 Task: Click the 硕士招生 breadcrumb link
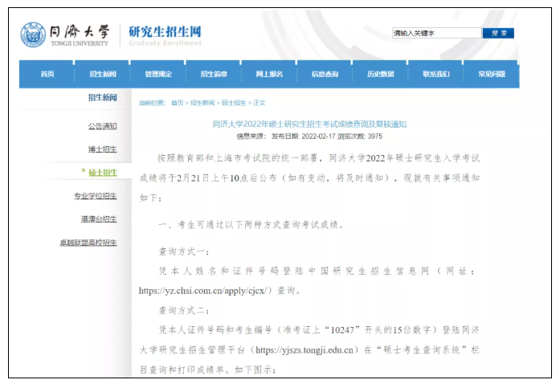click(x=234, y=103)
